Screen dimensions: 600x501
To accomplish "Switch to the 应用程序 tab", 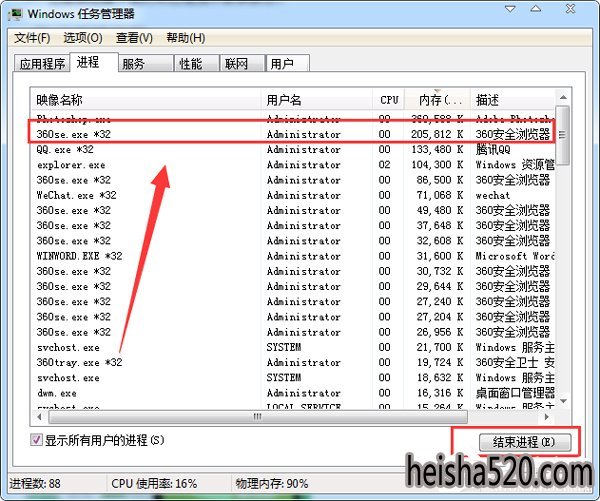I will pos(42,64).
